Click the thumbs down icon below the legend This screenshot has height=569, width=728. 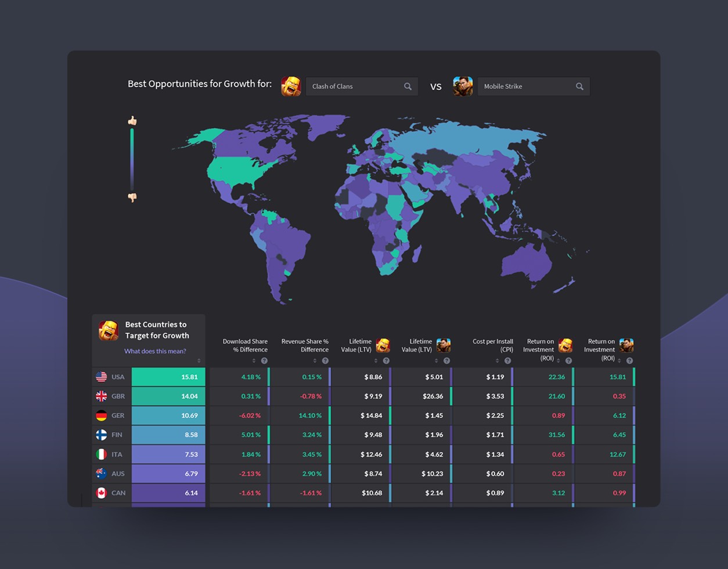[x=132, y=197]
